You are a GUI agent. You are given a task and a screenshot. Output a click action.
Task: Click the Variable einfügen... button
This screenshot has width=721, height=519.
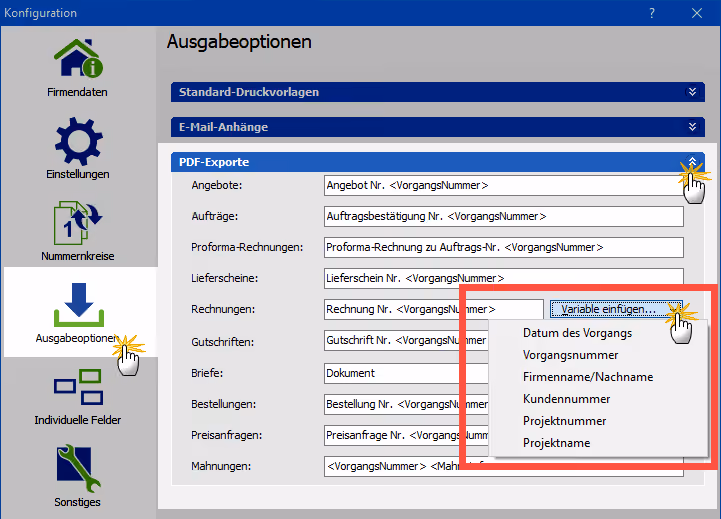point(616,309)
